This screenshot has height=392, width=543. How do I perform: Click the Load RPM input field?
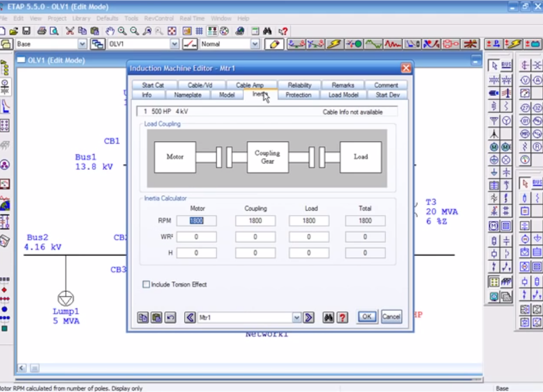point(309,220)
